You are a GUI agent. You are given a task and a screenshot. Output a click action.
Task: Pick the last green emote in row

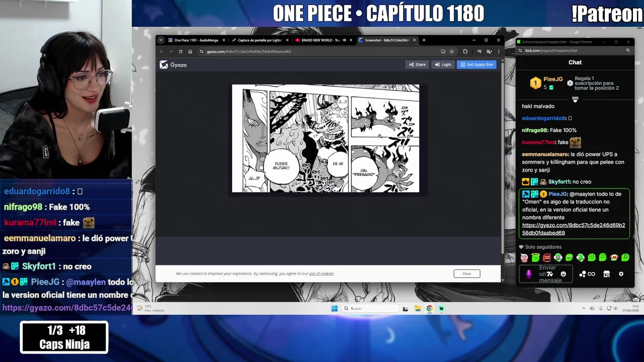[625, 258]
